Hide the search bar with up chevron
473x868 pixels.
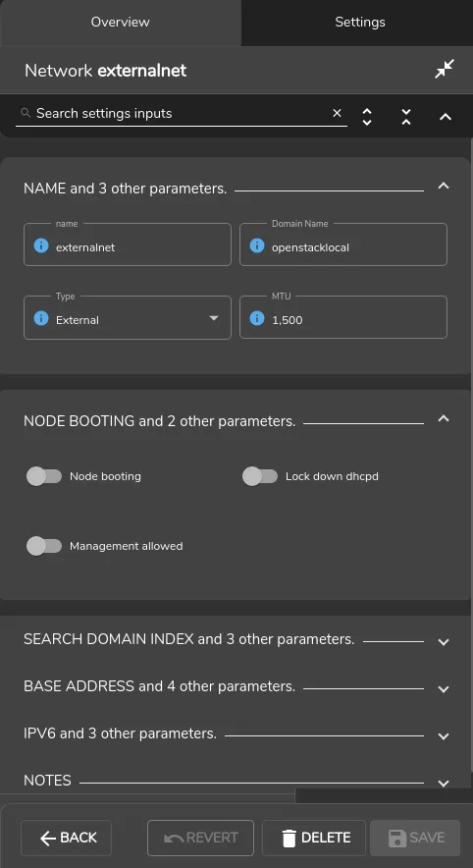(446, 117)
